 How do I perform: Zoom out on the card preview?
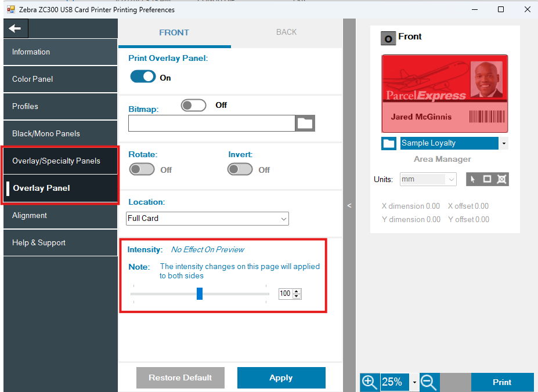pyautogui.click(x=429, y=382)
